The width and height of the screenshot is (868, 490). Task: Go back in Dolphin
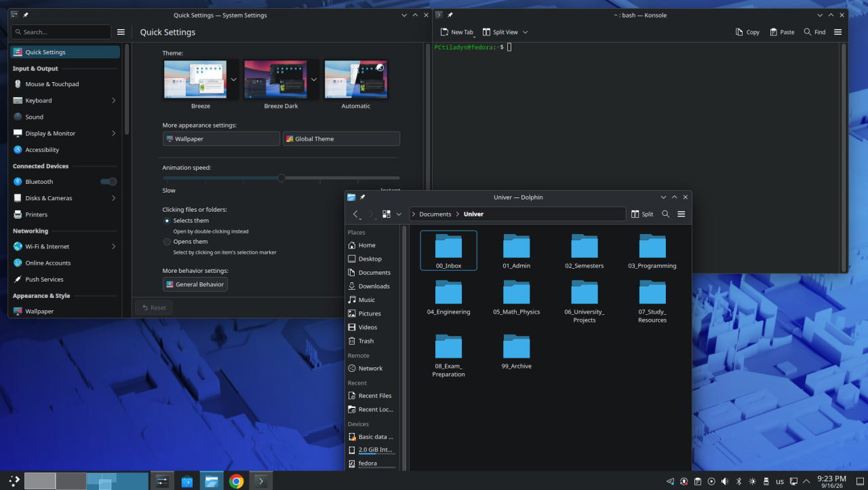356,214
